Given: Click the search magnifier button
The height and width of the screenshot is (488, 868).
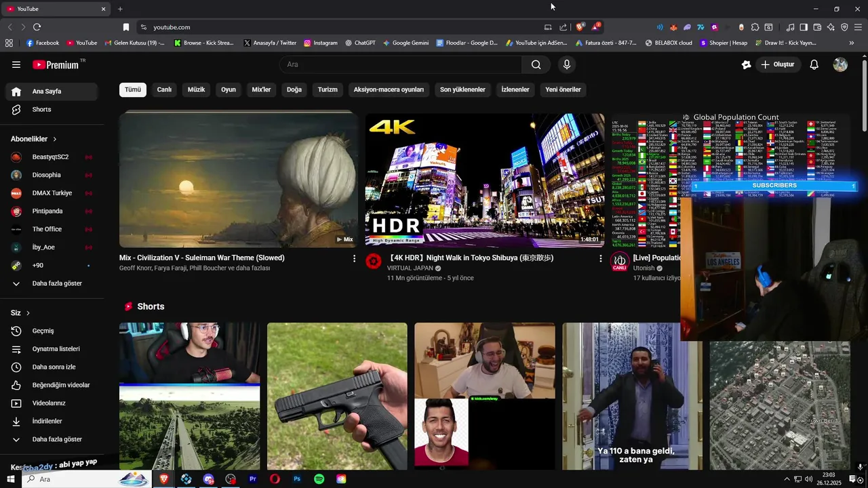Looking at the screenshot, I should click(x=536, y=64).
